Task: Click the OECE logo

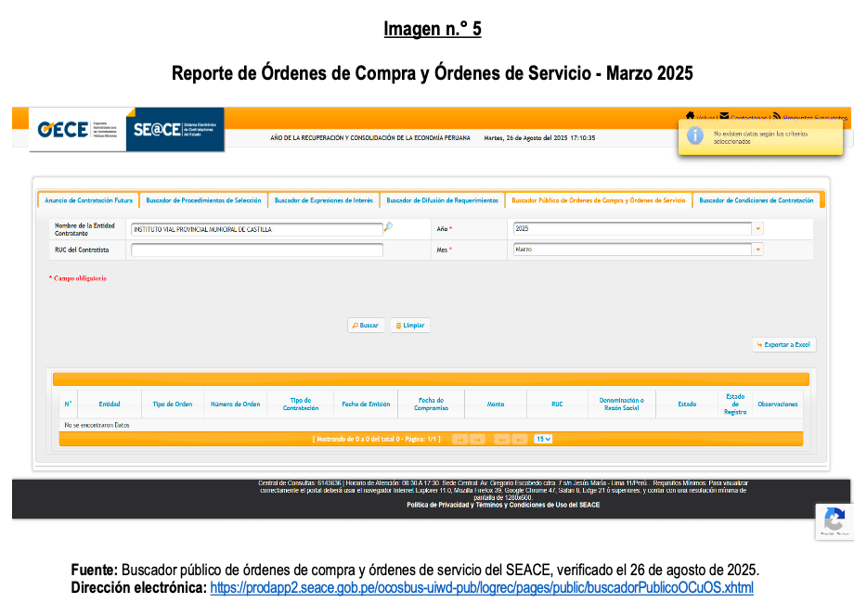Action: [x=76, y=130]
